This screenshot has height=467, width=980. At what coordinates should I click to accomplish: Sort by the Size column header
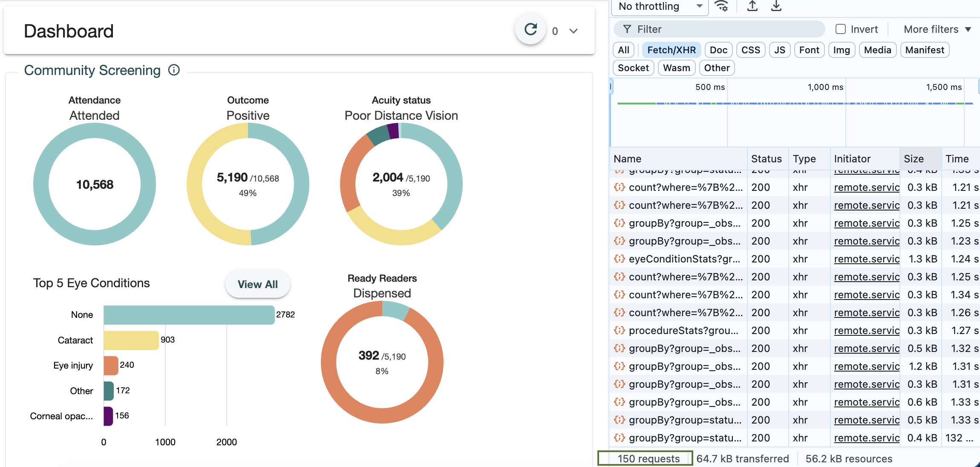click(920, 159)
